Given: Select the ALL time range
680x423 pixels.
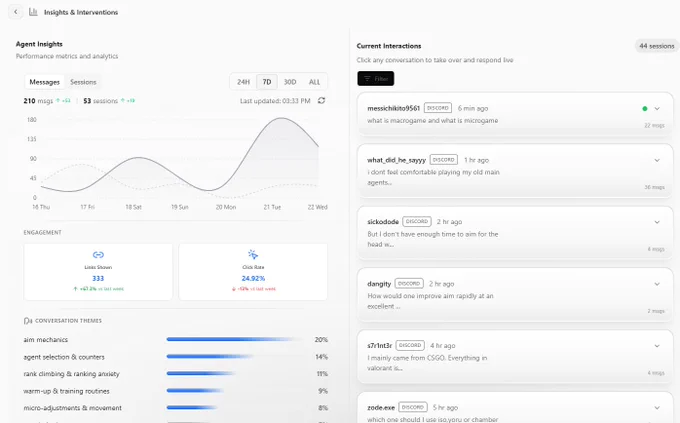Looking at the screenshot, I should (x=314, y=82).
